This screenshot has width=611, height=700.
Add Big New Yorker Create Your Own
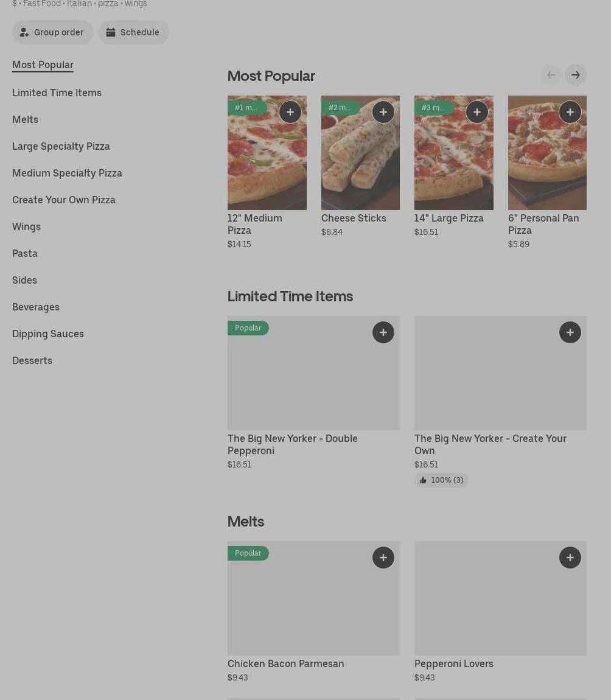570,332
